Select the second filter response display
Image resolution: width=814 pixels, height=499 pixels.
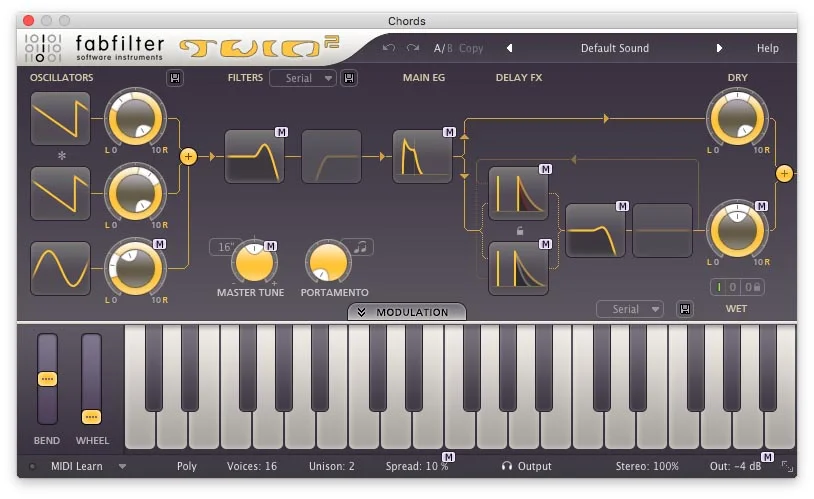[x=331, y=156]
